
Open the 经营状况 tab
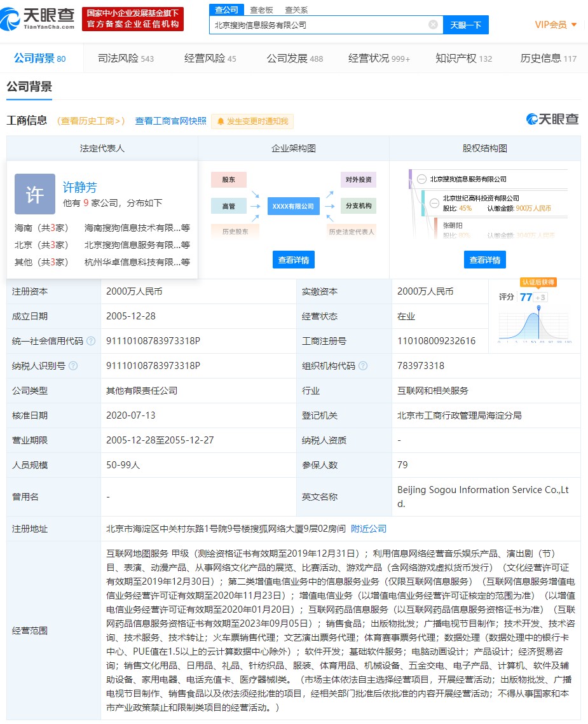tap(379, 58)
